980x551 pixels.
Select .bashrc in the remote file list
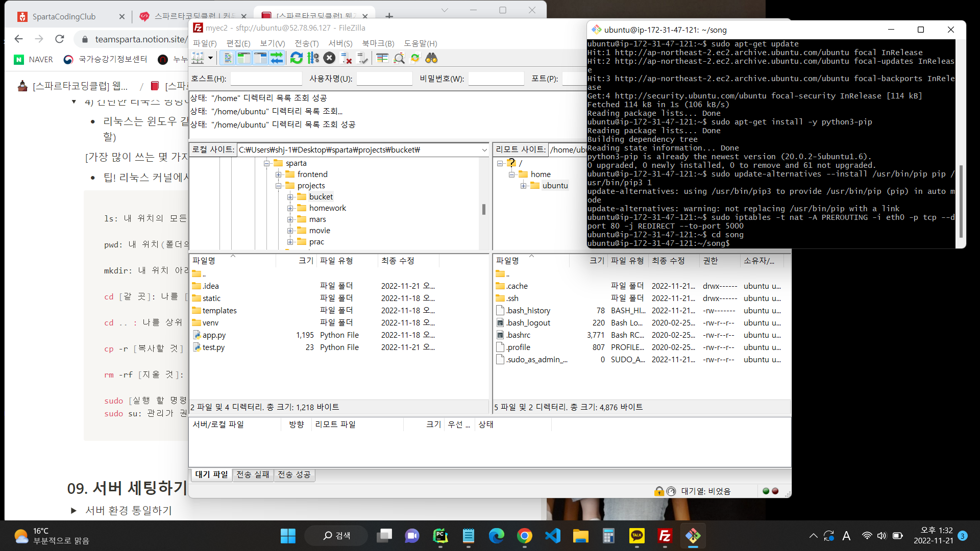pos(519,335)
